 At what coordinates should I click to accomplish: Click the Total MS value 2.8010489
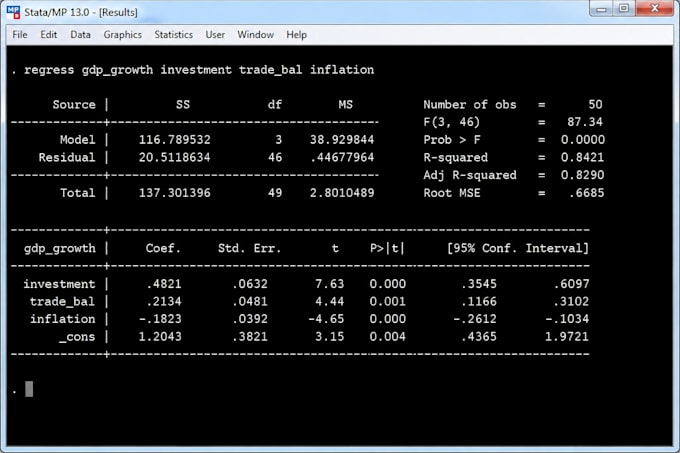(x=342, y=193)
